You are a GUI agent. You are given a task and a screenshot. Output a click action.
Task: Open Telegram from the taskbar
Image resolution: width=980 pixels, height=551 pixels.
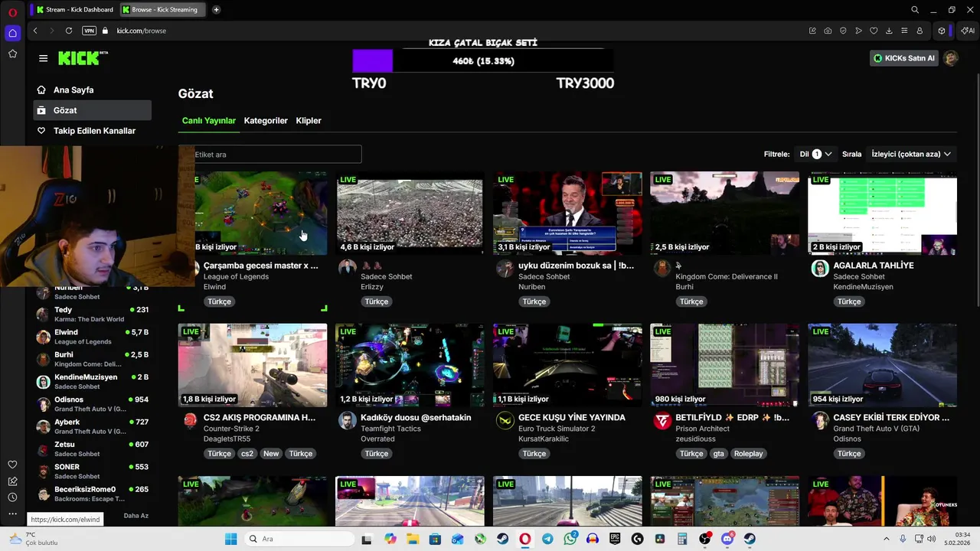tap(547, 539)
